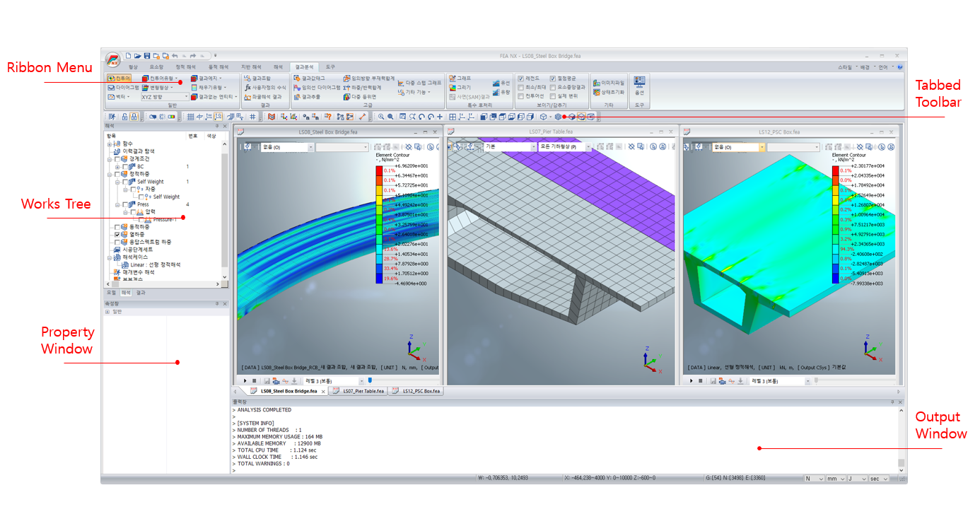980x531 pixels.
Task: Uncheck the 레전드 legend checkbox
Action: click(x=520, y=78)
